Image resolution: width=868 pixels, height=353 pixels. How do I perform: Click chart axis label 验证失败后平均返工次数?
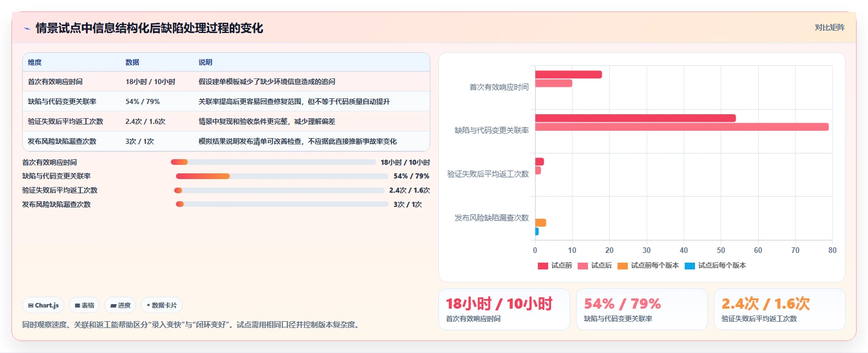pyautogui.click(x=488, y=174)
